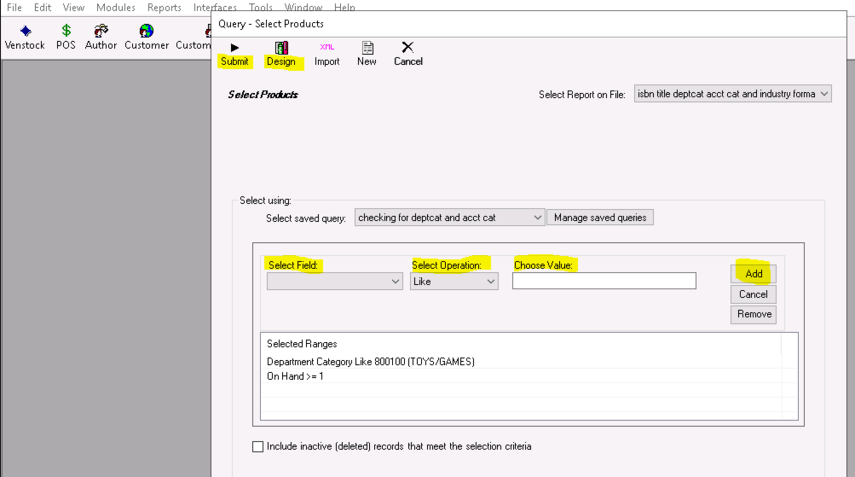The width and height of the screenshot is (855, 477).
Task: Open the POS dollar icon
Action: 66,31
